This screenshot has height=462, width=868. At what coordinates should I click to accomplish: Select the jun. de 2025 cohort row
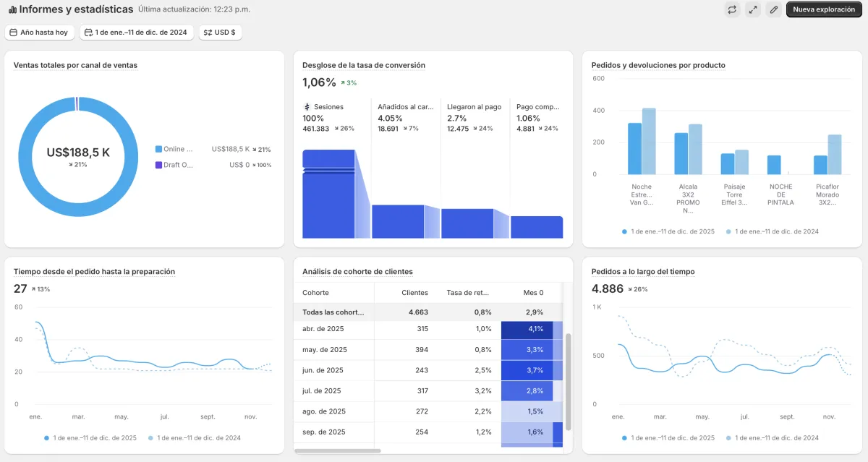coord(428,370)
